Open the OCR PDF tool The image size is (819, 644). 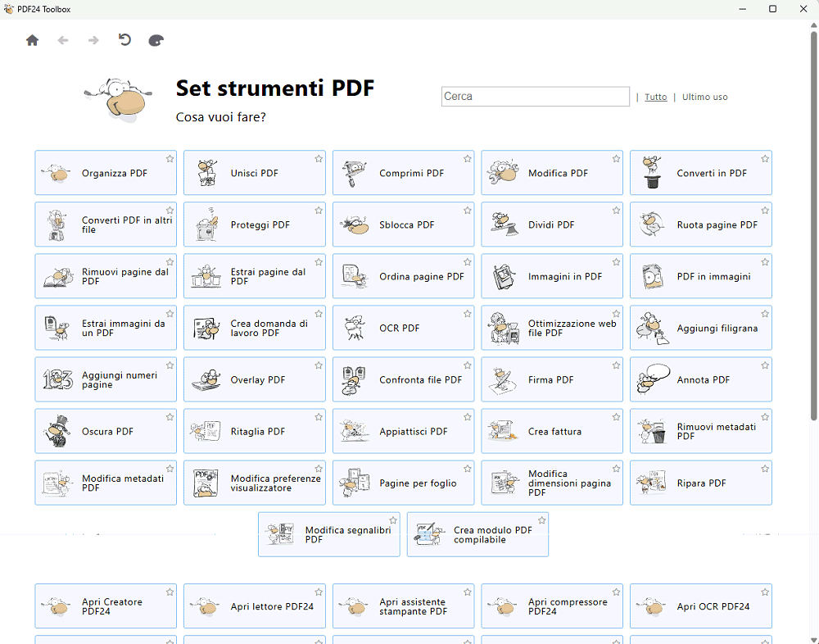[x=403, y=329]
